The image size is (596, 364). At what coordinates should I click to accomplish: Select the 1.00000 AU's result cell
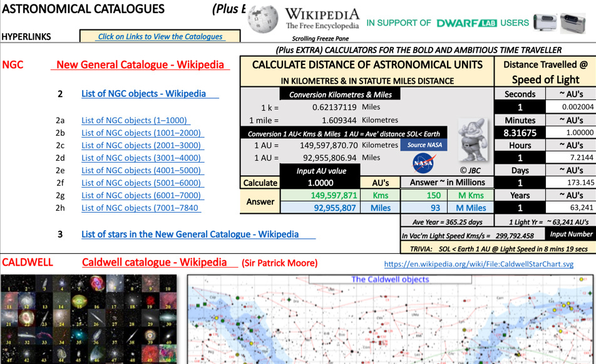pos(570,133)
